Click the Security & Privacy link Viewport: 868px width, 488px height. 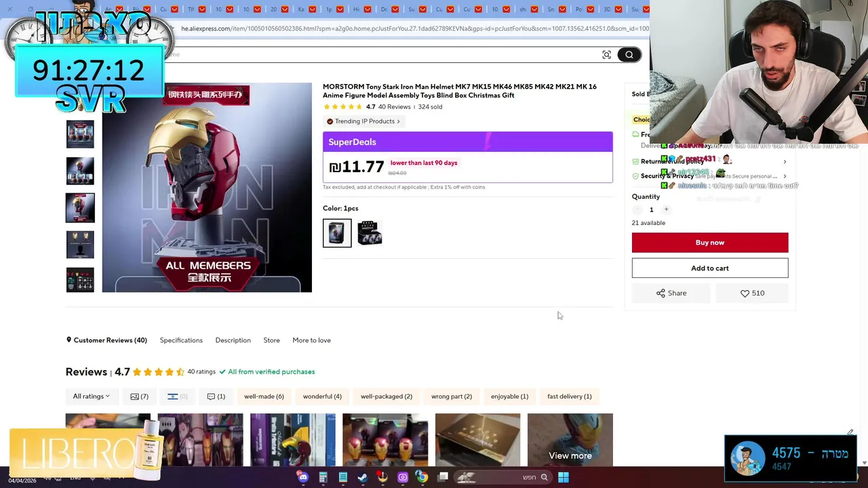point(667,176)
